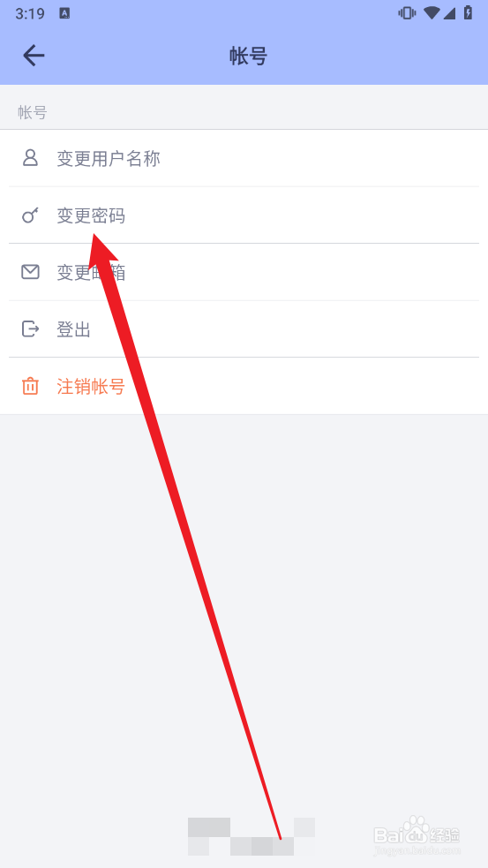This screenshot has width=488, height=868.
Task: Open 变更用户名称 option
Action: point(244,159)
